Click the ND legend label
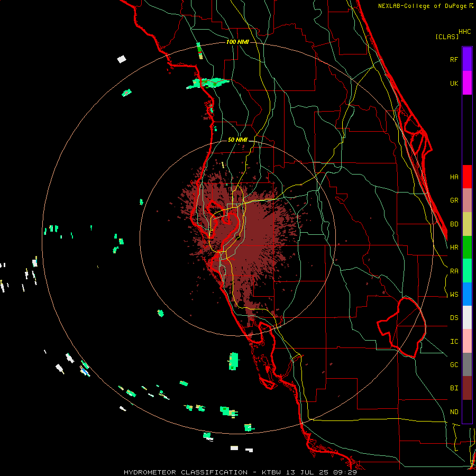 pyautogui.click(x=454, y=412)
